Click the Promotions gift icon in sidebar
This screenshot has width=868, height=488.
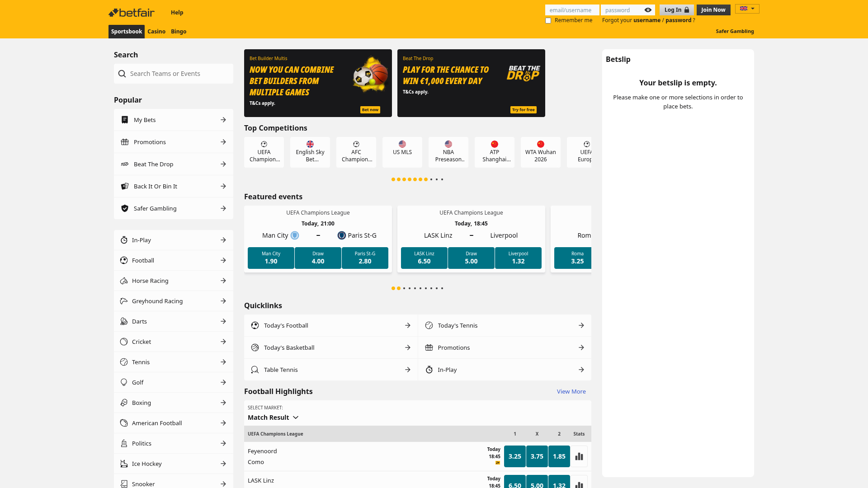[x=125, y=142]
